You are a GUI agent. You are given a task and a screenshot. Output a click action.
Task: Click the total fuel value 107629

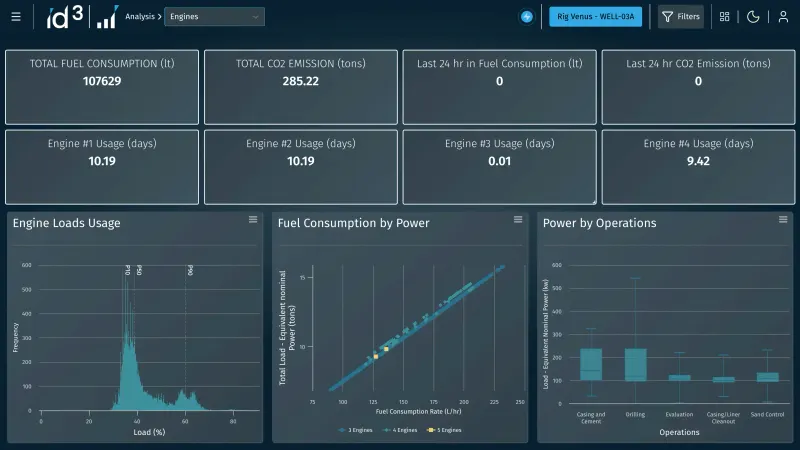tap(102, 81)
